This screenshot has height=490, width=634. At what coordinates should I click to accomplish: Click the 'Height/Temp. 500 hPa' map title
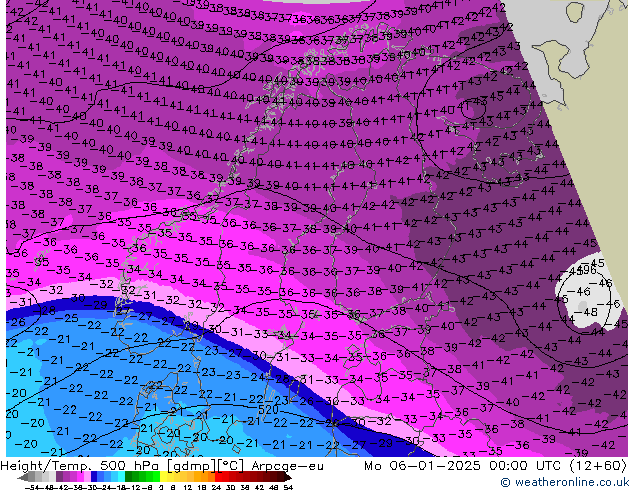(x=78, y=466)
